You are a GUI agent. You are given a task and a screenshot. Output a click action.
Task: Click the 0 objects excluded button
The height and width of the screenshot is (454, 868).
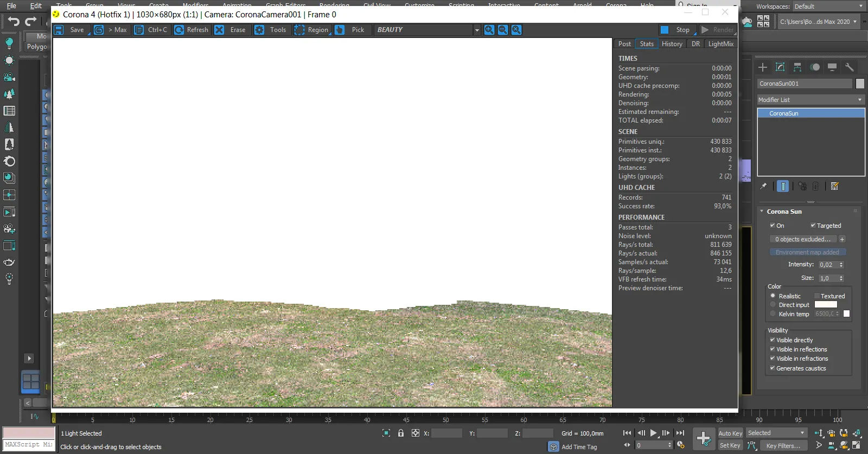click(x=803, y=239)
